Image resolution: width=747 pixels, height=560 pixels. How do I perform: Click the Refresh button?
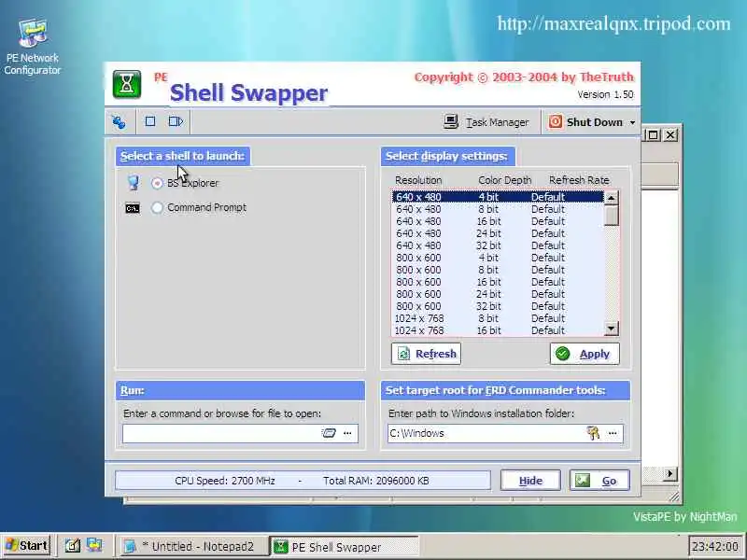tap(426, 354)
